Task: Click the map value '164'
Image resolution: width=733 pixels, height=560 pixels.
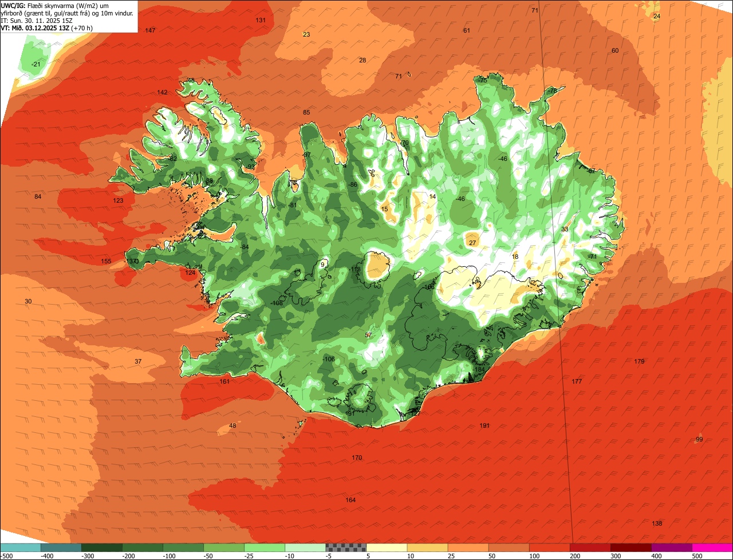Action: (x=350, y=500)
